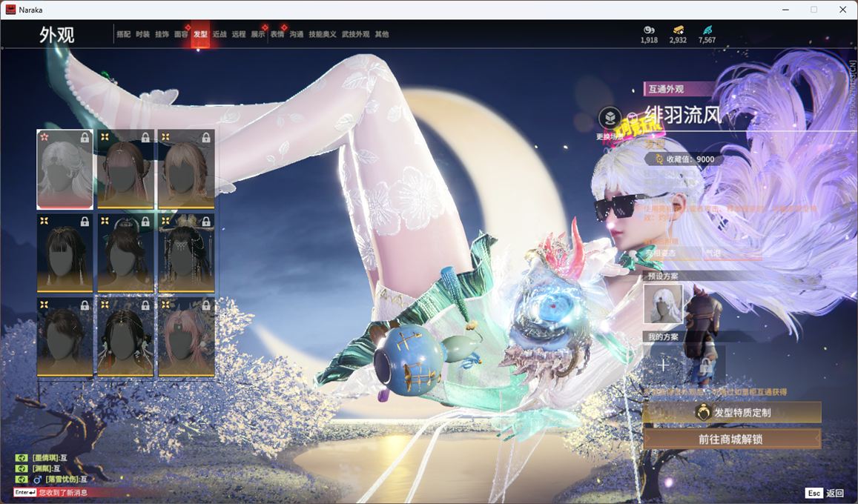
Task: Select the dark hairstyle with tiara in second row middle
Action: pyautogui.click(x=125, y=253)
